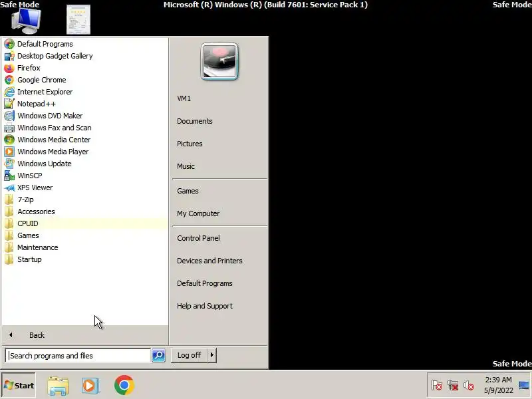Open Notepad++ from the programs list
Viewport: 532px width, 399px height.
pos(85,104)
